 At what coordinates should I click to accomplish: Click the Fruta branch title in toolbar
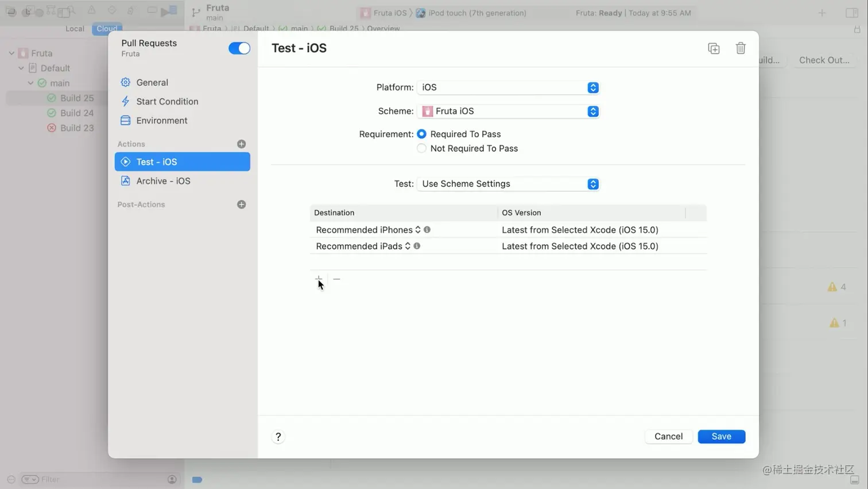(x=218, y=8)
